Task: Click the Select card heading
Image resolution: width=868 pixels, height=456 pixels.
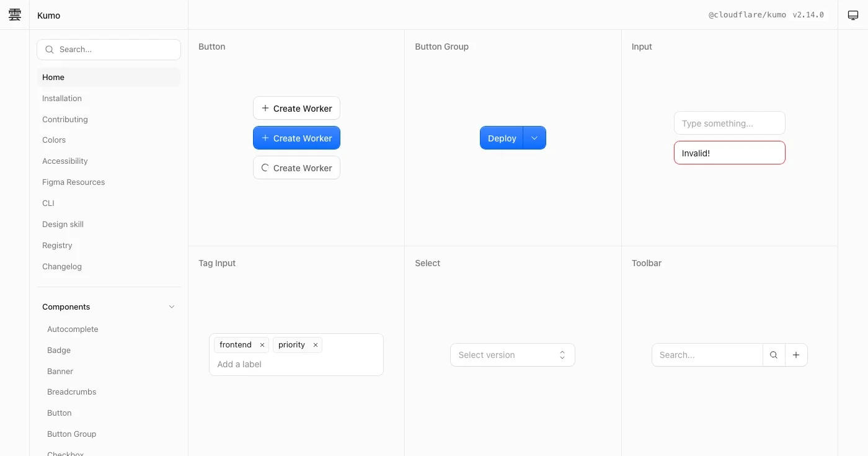Action: point(427,263)
